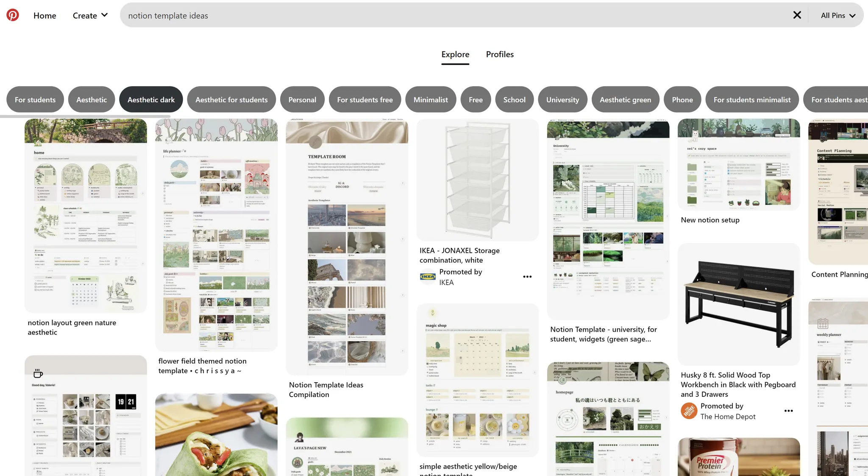Open the All Pins filter dropdown

[838, 15]
